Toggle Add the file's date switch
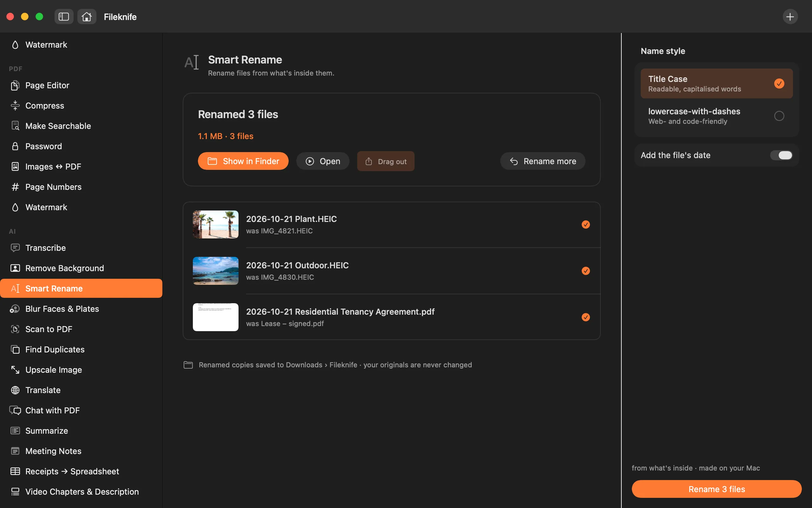The height and width of the screenshot is (508, 812). (x=781, y=155)
